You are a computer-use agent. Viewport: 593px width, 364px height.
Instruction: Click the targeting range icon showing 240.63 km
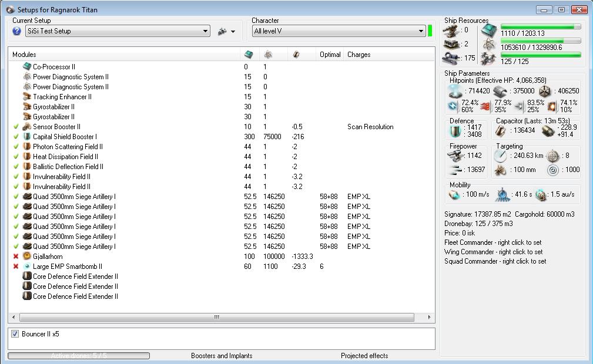[x=500, y=156]
